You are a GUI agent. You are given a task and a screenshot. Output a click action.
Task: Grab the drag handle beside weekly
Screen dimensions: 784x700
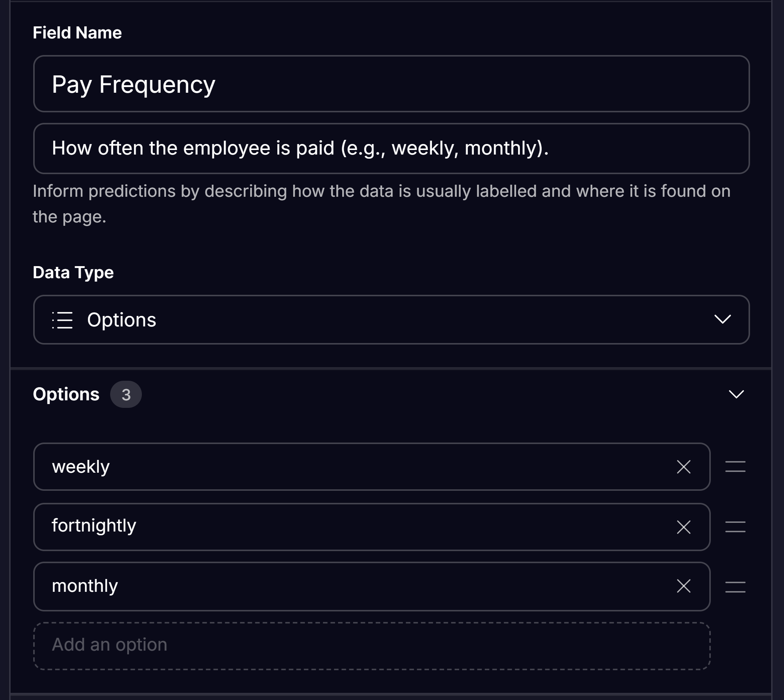(x=735, y=467)
